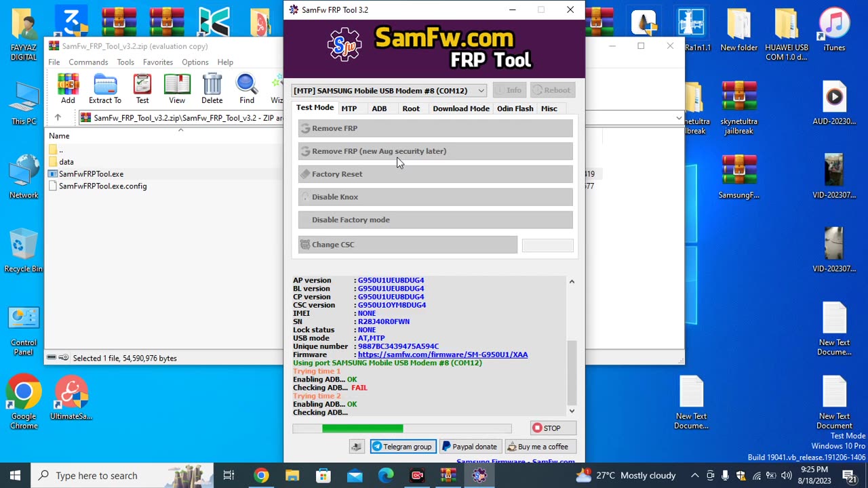Click the WinRAR icon on the taskbar

tap(448, 476)
